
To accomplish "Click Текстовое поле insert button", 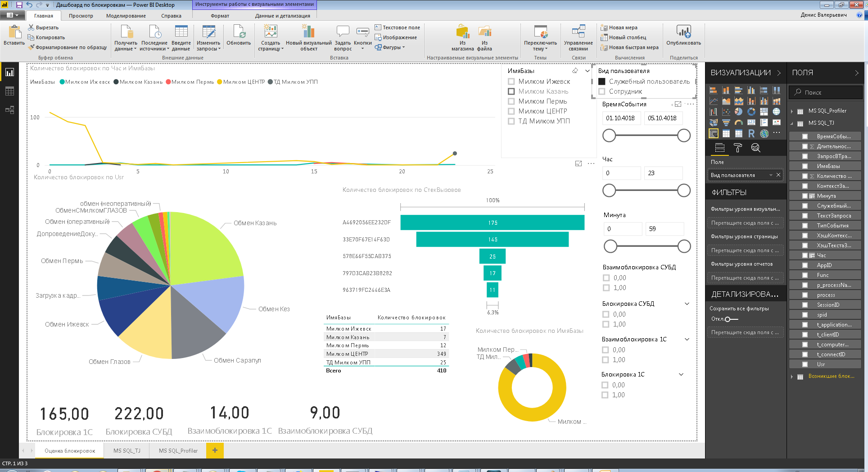I will click(x=397, y=27).
